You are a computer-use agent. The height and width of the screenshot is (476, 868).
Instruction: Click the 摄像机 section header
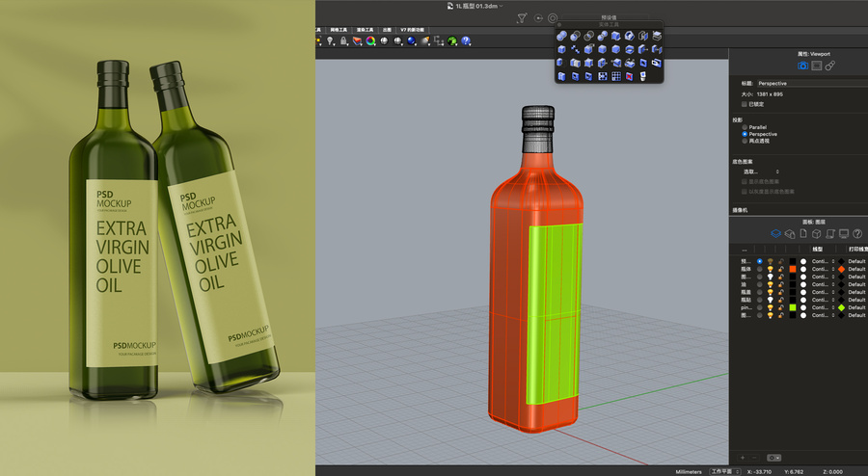(740, 210)
